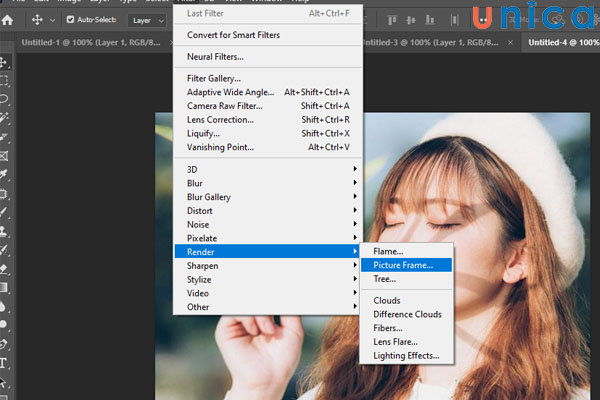Select the Rectangular Marquee tool

coord(5,81)
